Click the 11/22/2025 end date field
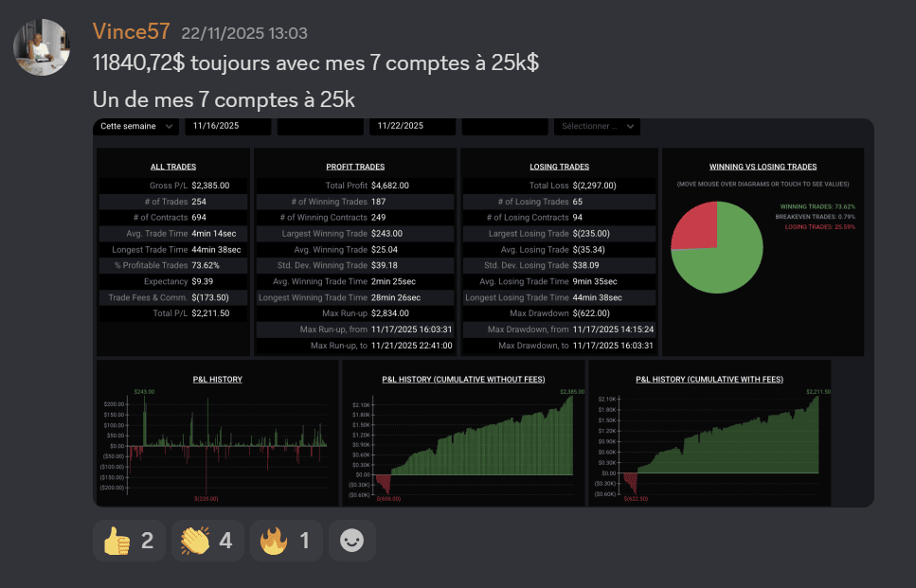 tap(411, 126)
